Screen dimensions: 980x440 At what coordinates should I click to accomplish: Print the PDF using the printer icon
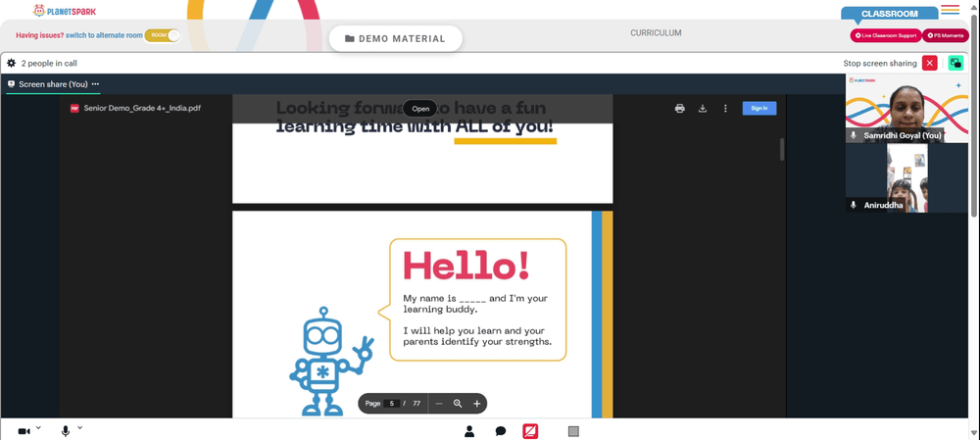tap(679, 108)
